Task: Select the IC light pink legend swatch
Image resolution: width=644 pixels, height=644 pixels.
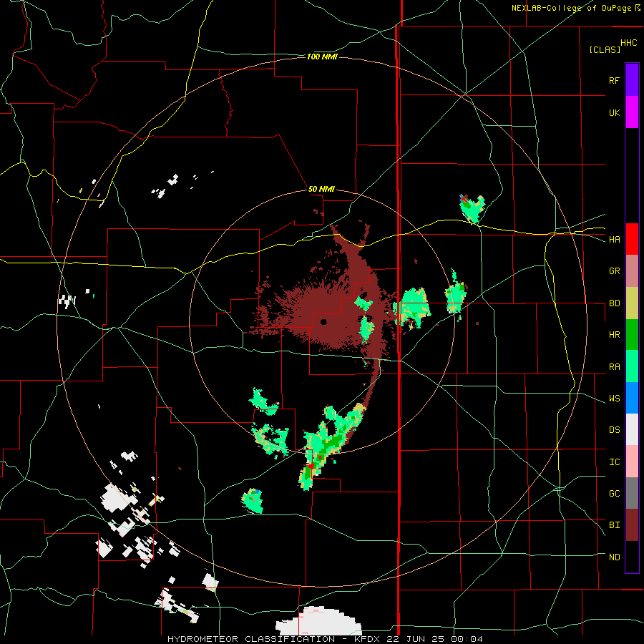Action: (x=632, y=462)
